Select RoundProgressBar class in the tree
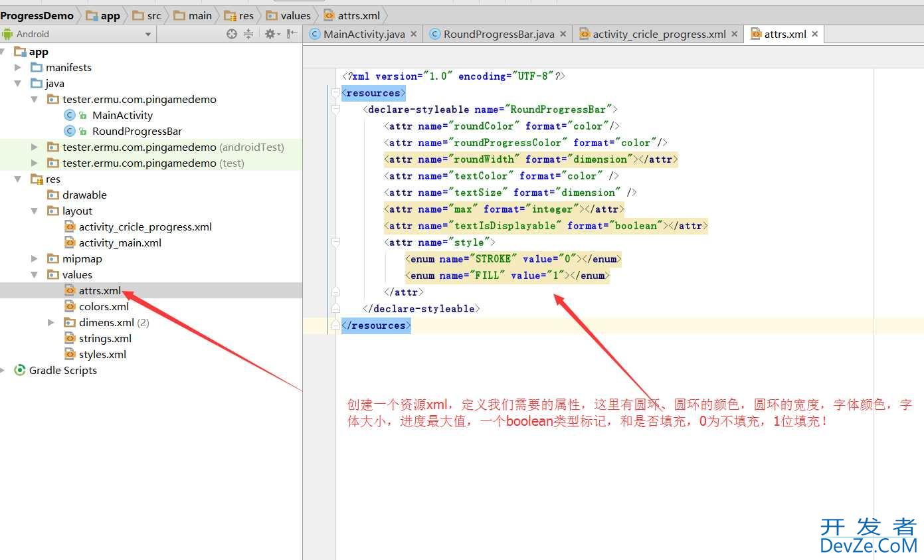This screenshot has width=924, height=560. point(137,131)
